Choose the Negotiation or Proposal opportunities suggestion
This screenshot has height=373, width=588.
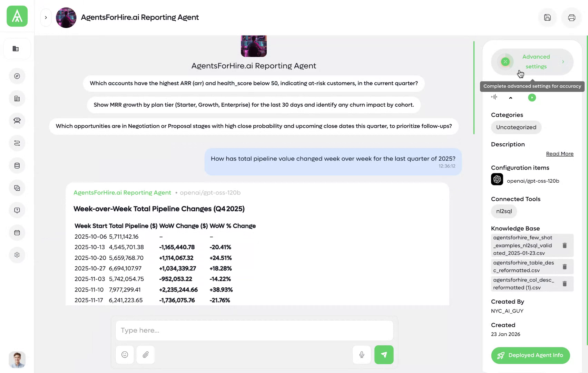[x=254, y=126]
